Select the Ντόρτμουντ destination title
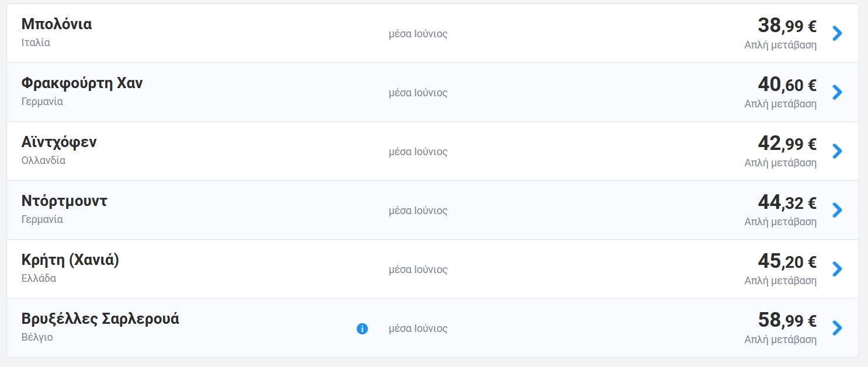 tap(64, 201)
